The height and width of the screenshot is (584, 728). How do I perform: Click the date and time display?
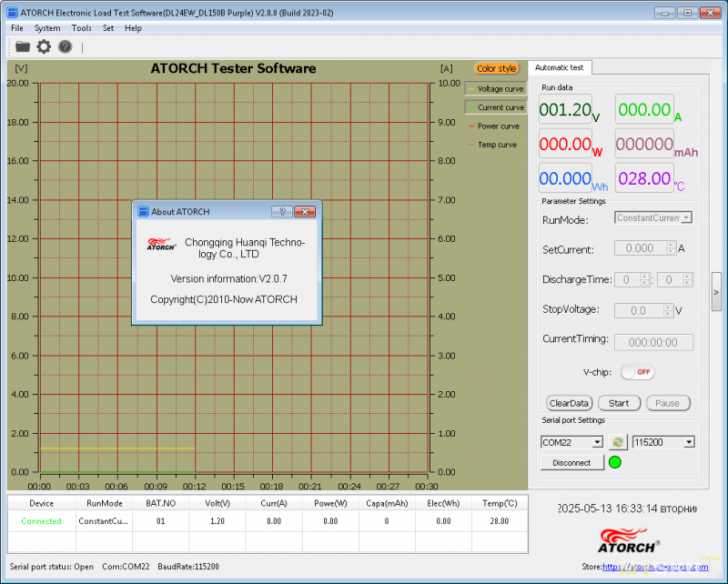pyautogui.click(x=627, y=508)
